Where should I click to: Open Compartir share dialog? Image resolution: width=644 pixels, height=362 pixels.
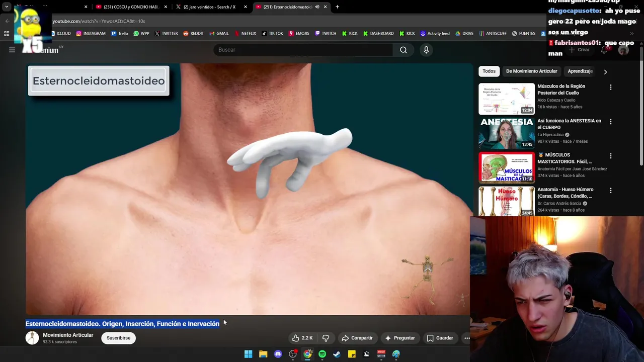[x=357, y=338]
